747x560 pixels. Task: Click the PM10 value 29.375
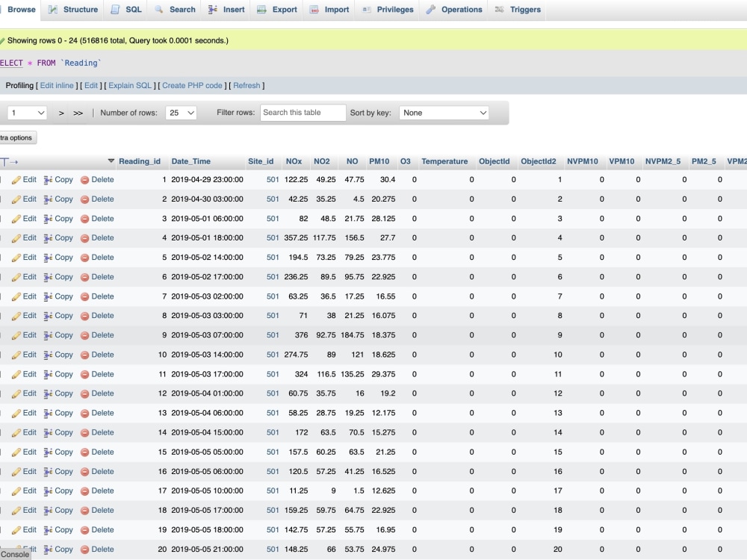tap(383, 374)
